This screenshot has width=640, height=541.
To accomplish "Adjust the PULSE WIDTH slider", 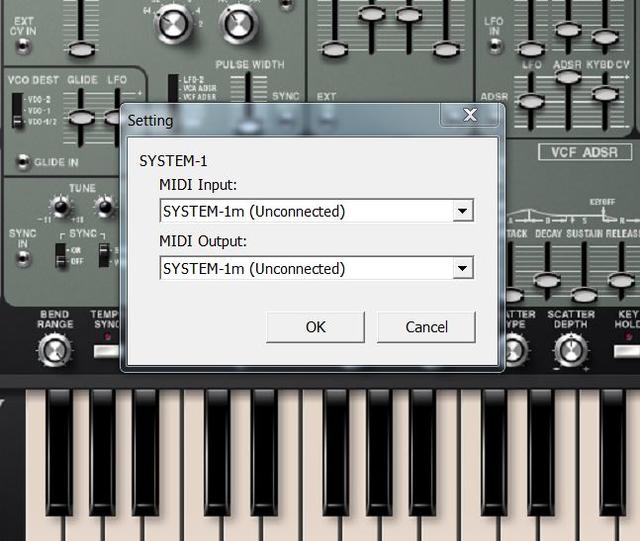I will (x=248, y=127).
